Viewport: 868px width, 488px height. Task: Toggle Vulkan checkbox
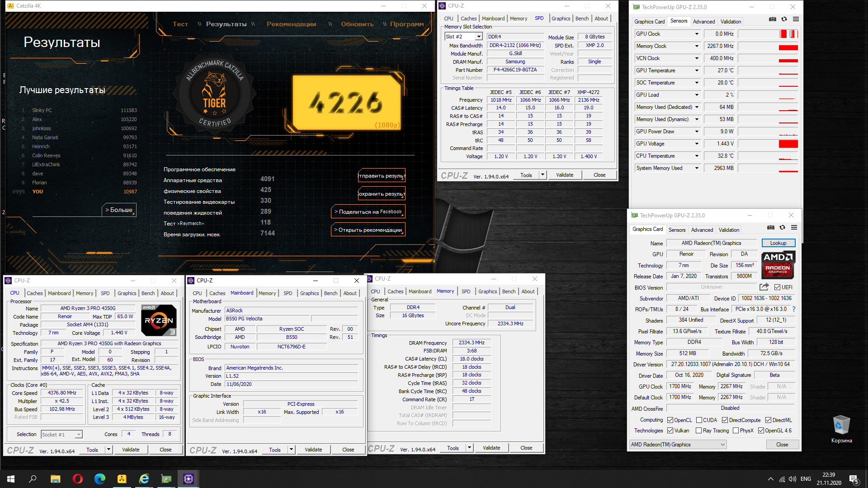pos(670,431)
